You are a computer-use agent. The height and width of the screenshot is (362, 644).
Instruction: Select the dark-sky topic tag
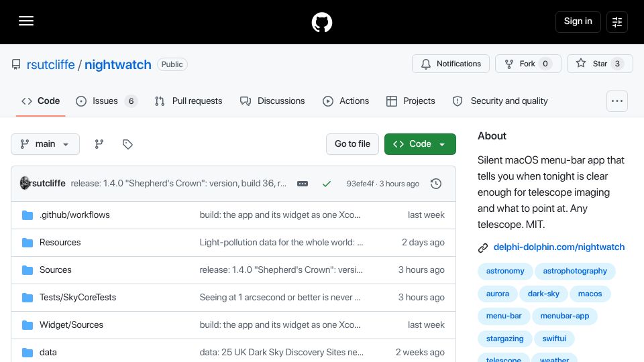tap(543, 294)
